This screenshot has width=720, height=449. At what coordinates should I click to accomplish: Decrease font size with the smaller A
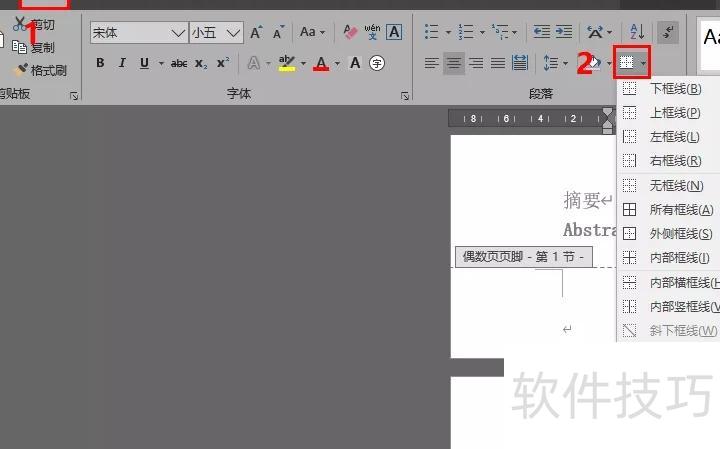[278, 33]
